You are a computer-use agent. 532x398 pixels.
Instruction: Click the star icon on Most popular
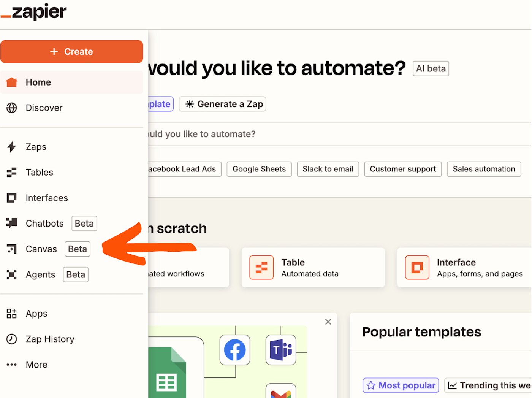click(371, 385)
